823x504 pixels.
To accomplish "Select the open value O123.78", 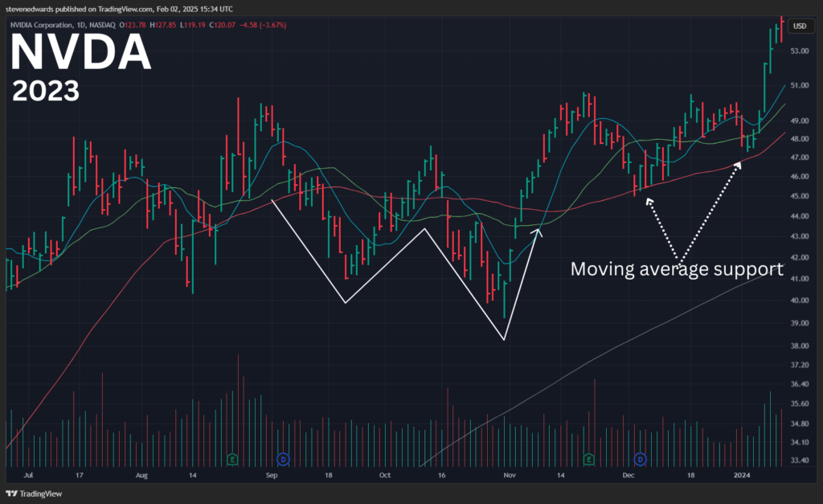I will click(133, 25).
